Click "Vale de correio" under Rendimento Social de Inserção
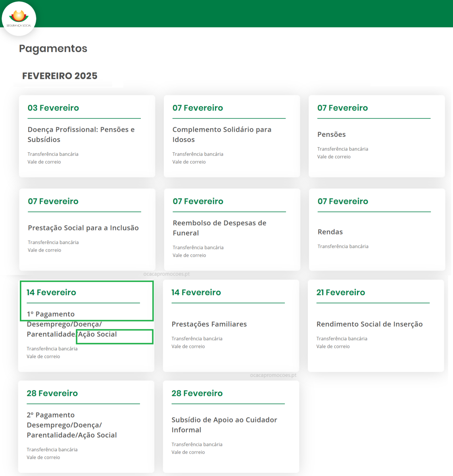The image size is (453, 476). coord(333,347)
